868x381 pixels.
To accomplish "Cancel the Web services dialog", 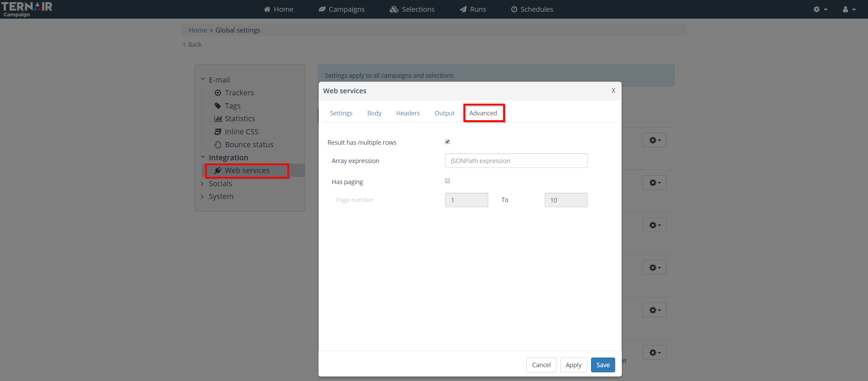I will coord(541,365).
